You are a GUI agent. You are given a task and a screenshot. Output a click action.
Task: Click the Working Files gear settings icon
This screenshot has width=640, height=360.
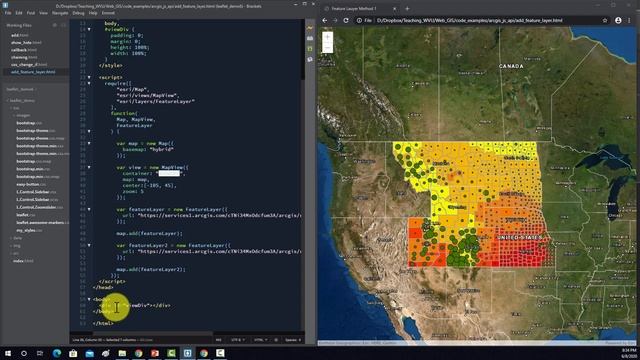[55, 25]
